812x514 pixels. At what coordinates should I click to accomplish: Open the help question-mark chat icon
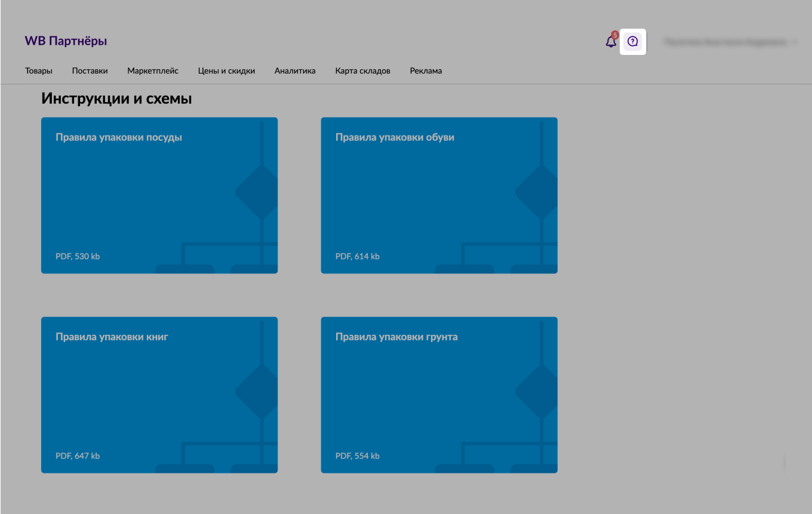[x=633, y=42]
